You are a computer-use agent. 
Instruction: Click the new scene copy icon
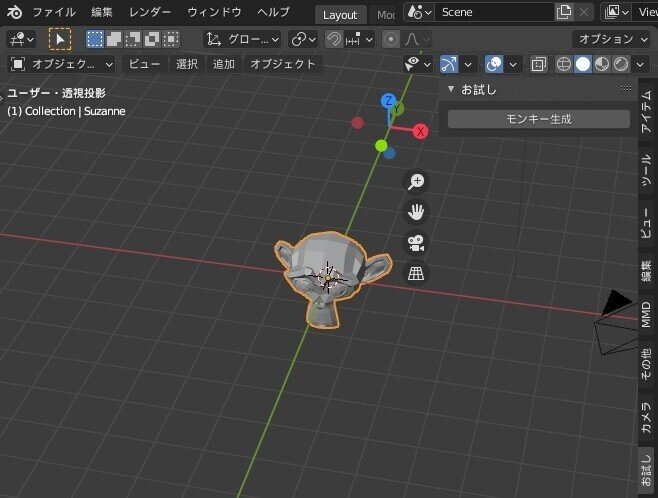coord(564,12)
